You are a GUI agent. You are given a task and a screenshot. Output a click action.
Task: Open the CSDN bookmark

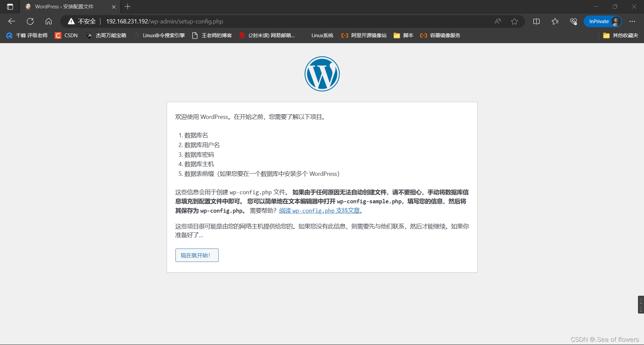pyautogui.click(x=66, y=36)
